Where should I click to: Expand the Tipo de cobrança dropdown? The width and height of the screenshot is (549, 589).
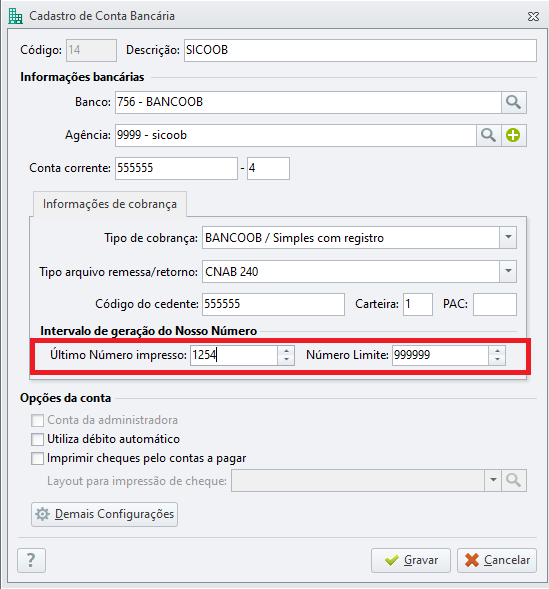tap(508, 237)
